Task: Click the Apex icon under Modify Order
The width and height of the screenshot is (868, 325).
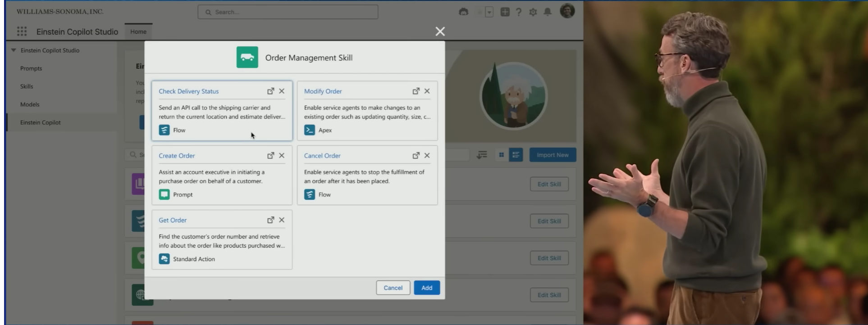Action: [x=310, y=130]
